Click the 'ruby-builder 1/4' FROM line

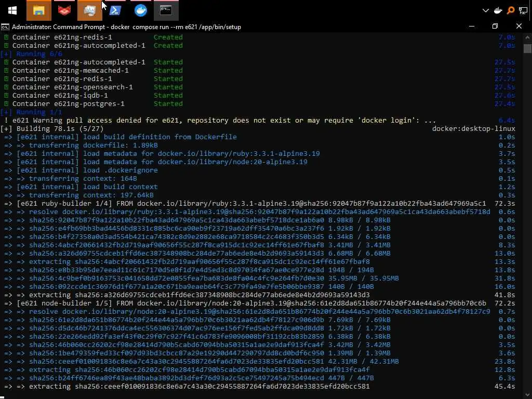pos(260,204)
